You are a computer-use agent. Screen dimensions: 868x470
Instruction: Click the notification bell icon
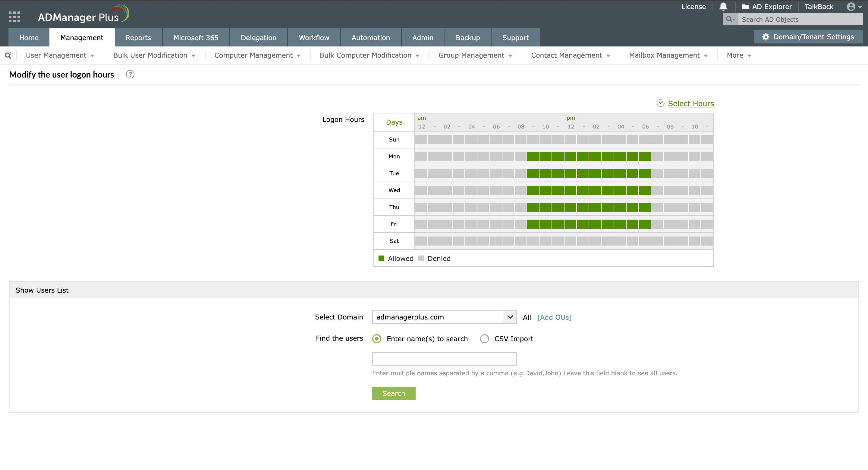[723, 7]
